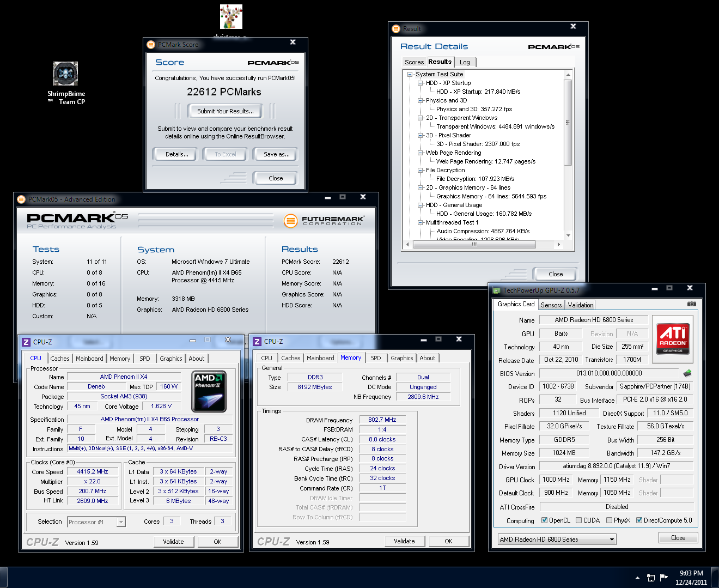Minimize the GPU-Z window
This screenshot has width=719, height=588.
point(655,288)
